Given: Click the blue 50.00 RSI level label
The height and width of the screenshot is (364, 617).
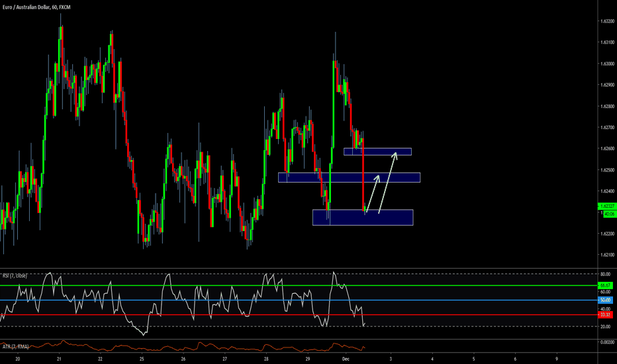Looking at the screenshot, I should 605,300.
